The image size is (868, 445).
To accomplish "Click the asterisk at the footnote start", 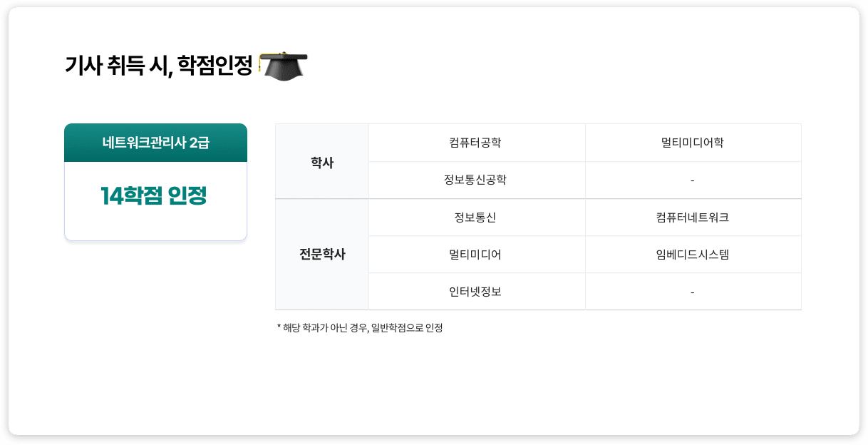I will (279, 327).
